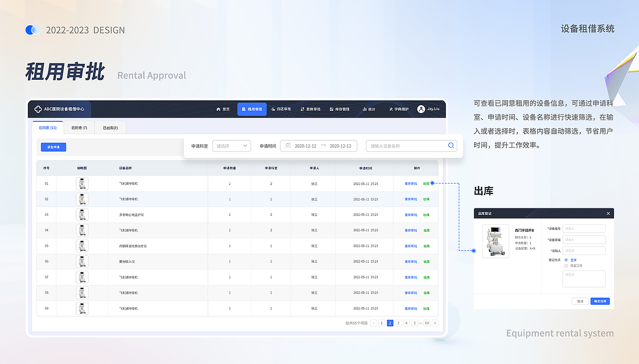Open the 更换审批 menu item
The width and height of the screenshot is (639, 364).
point(311,109)
